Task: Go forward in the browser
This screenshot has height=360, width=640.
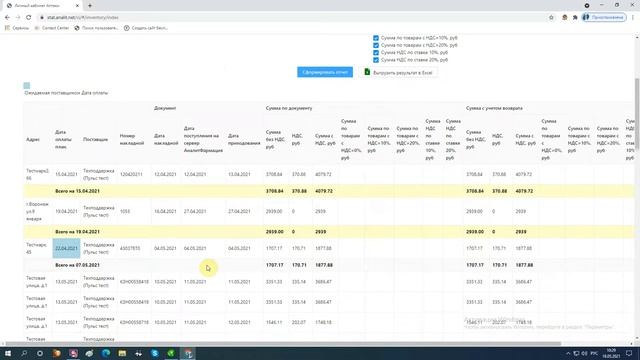Action: coord(18,18)
